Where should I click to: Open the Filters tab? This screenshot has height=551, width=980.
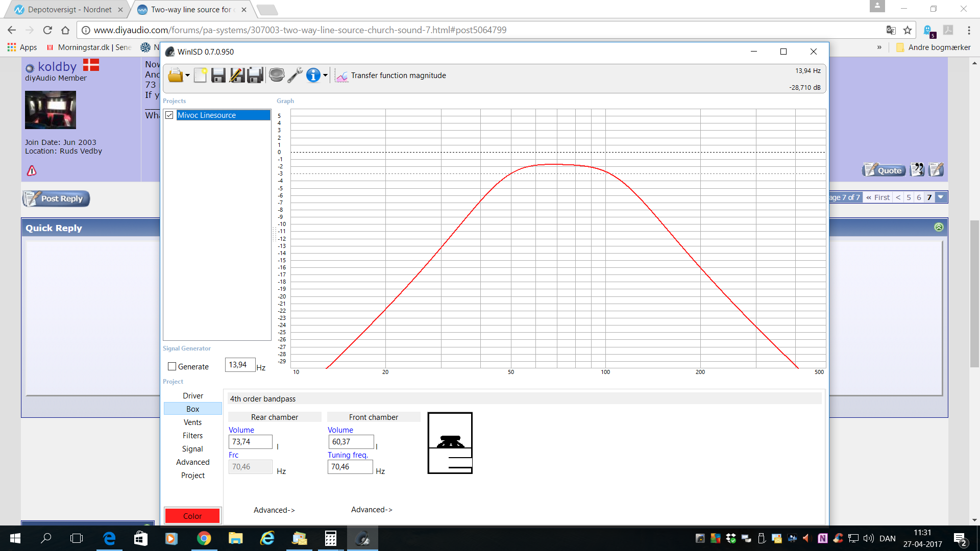[193, 436]
